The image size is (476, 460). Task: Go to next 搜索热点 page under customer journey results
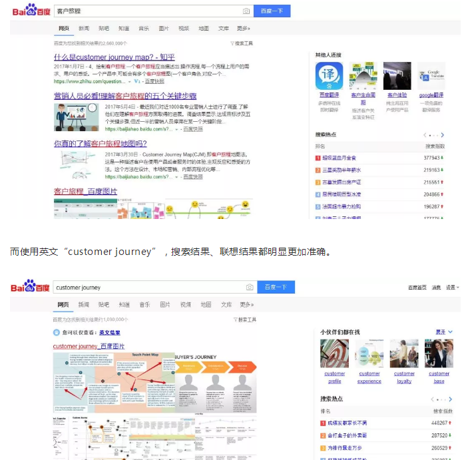pos(450,399)
